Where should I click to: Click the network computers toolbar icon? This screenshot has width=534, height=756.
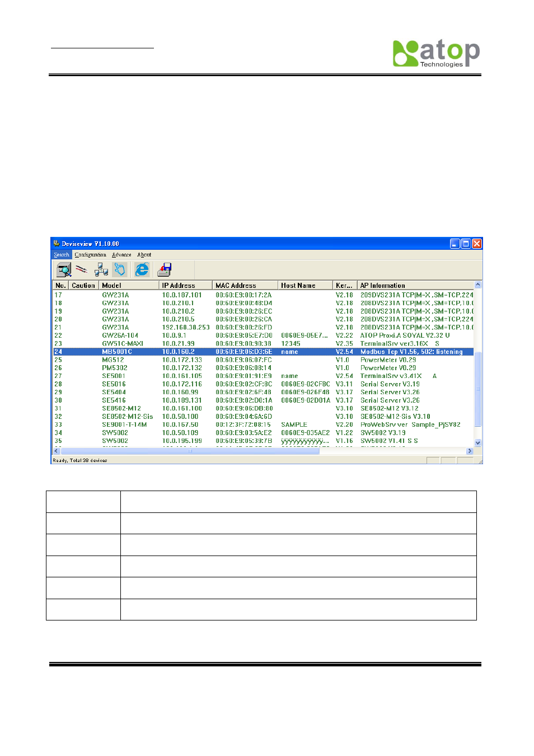pos(101,270)
